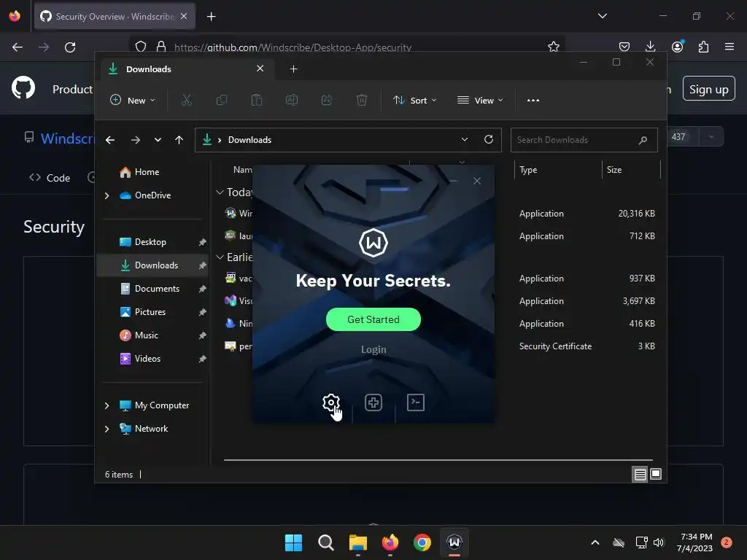
Task: Open Pictures in Explorer sidebar
Action: tap(150, 312)
